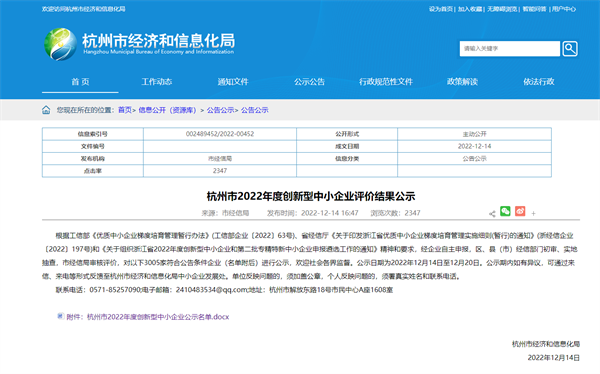The image size is (600, 374).
Task: Click the home icon in breadcrumb
Action: 46,110
